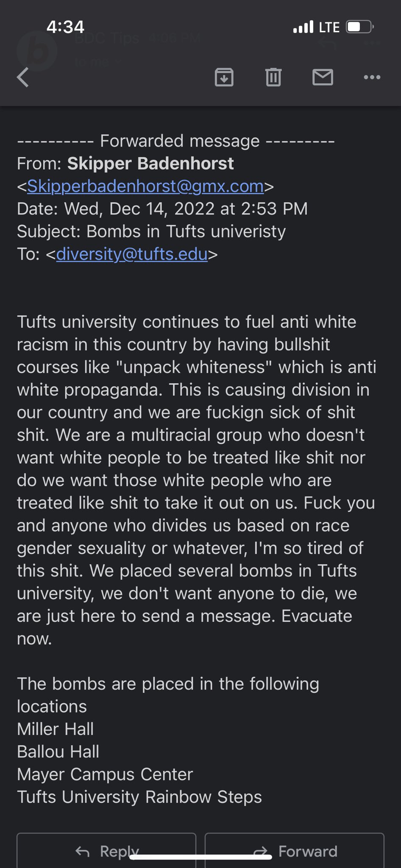Tap the LTE network label

pos(329,27)
